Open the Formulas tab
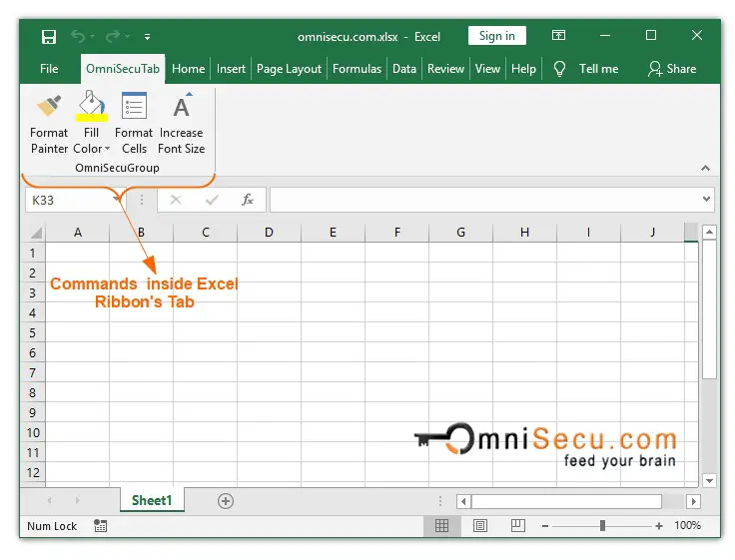The height and width of the screenshot is (560, 735). (x=358, y=69)
